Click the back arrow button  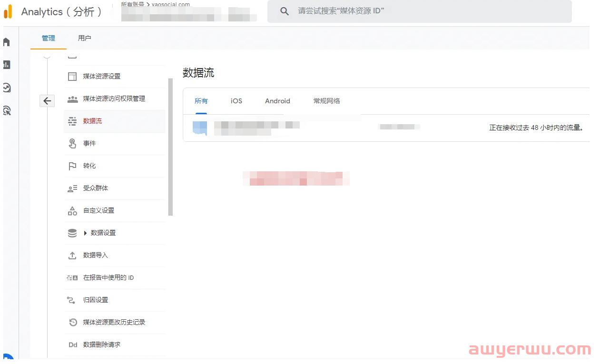click(x=47, y=101)
